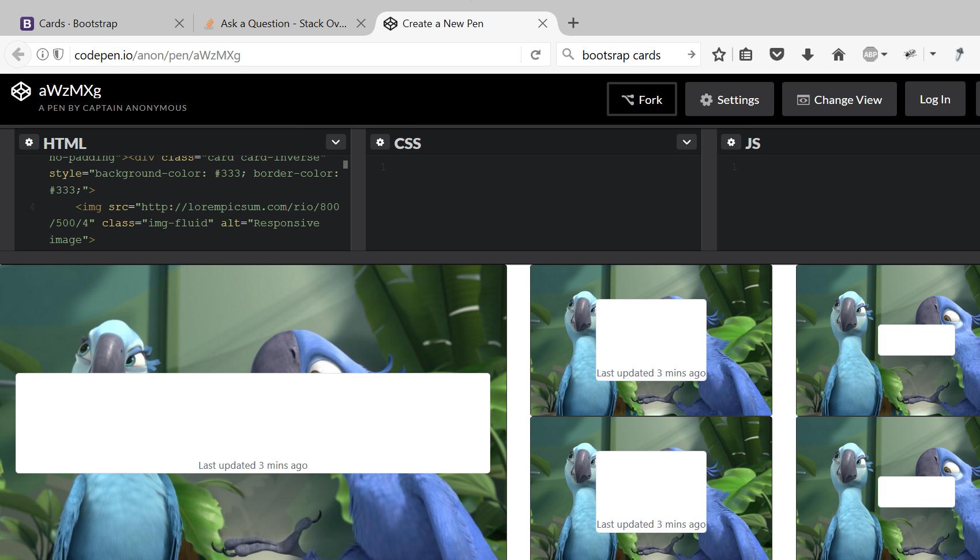Click the JS panel title
This screenshot has width=980, height=560.
pyautogui.click(x=753, y=143)
